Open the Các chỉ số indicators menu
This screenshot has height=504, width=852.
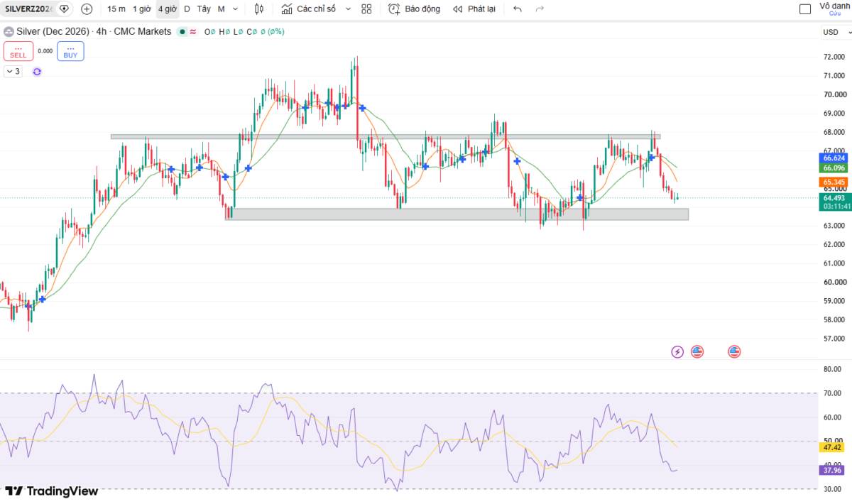click(x=308, y=9)
